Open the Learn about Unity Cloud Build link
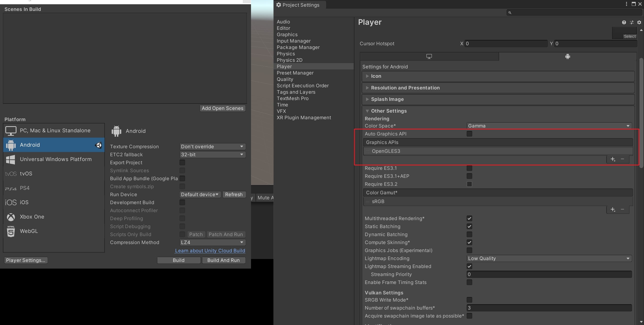 tap(210, 250)
